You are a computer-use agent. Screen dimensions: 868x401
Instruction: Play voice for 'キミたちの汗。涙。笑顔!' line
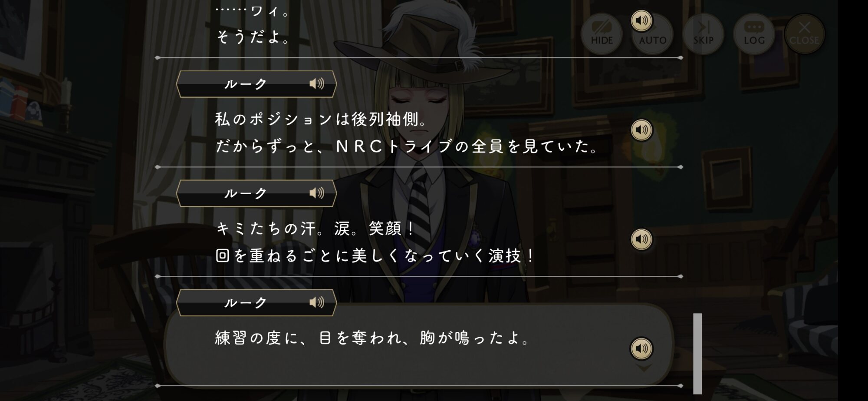[x=641, y=239]
